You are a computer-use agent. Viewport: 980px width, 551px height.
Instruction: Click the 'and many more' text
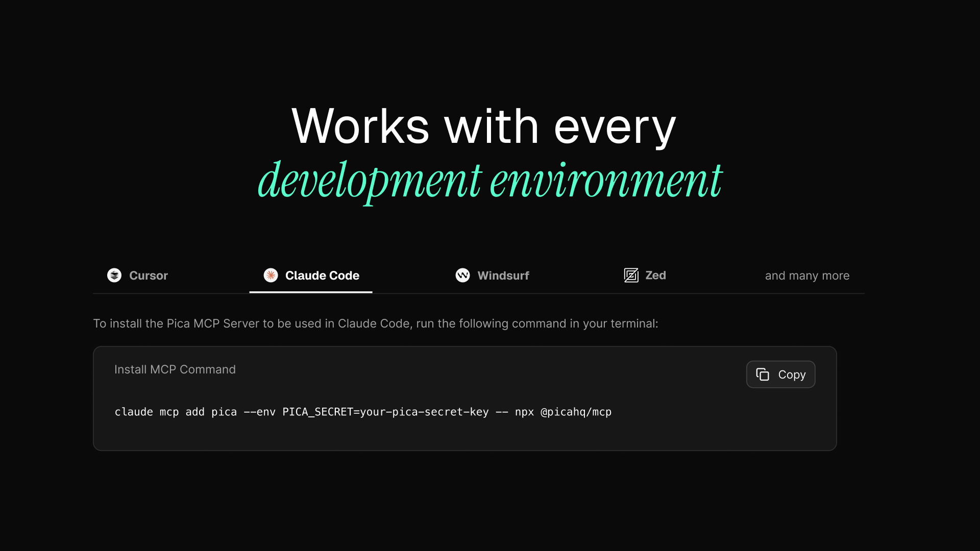(x=807, y=275)
